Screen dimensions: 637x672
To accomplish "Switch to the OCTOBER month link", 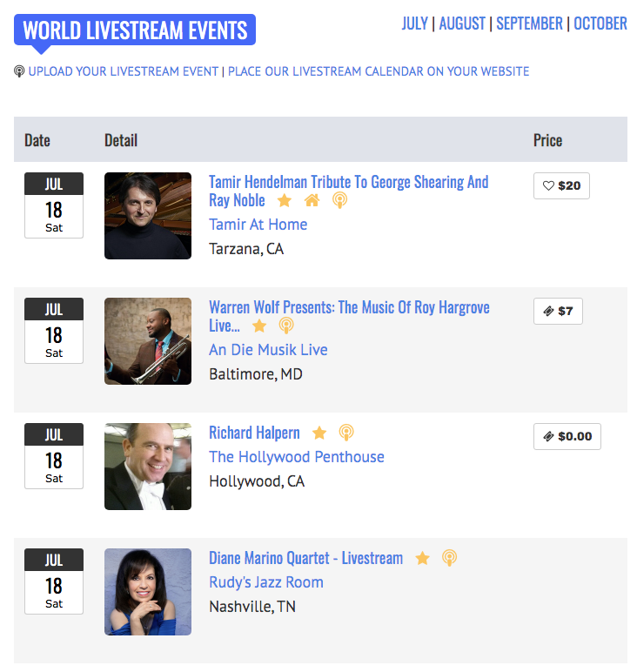I will [600, 24].
